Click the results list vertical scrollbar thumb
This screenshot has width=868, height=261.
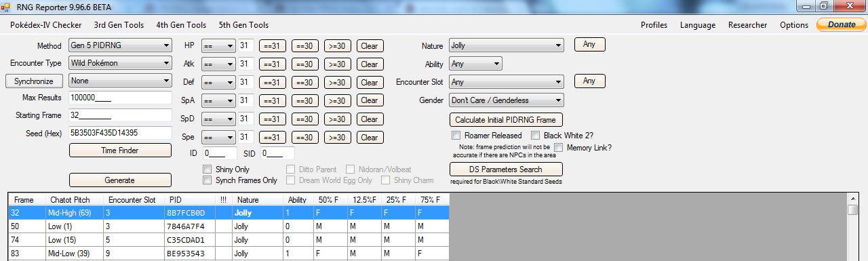(853, 210)
